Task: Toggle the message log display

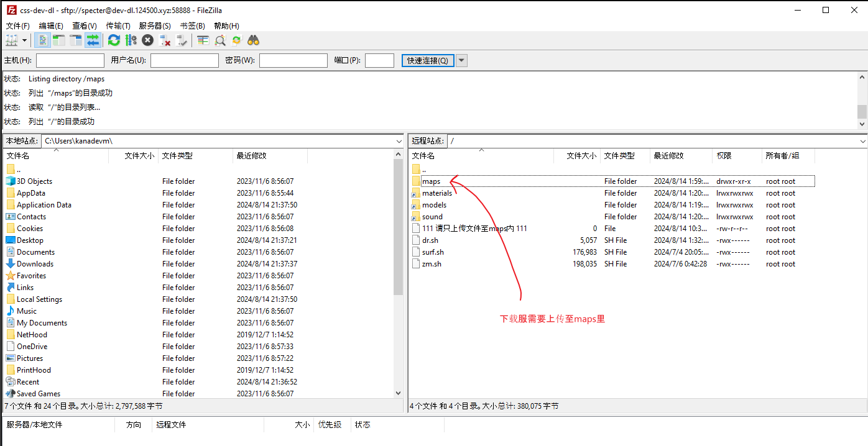Action: coord(42,40)
